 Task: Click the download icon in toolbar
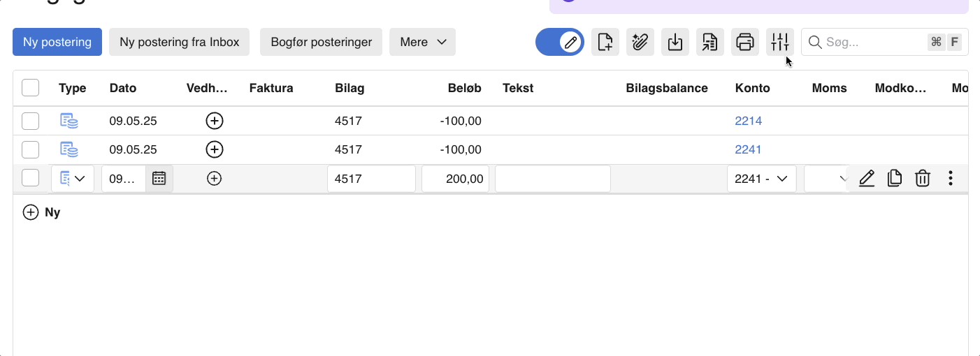coord(675,42)
